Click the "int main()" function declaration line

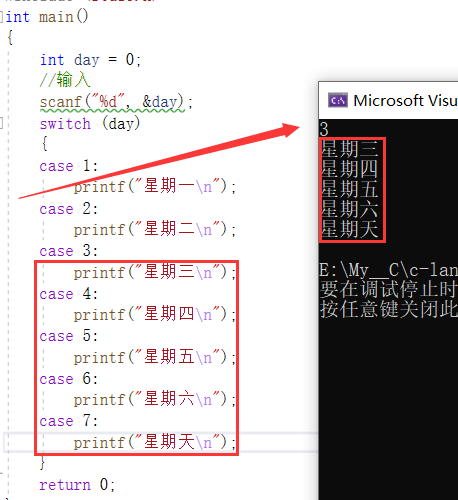tap(47, 17)
